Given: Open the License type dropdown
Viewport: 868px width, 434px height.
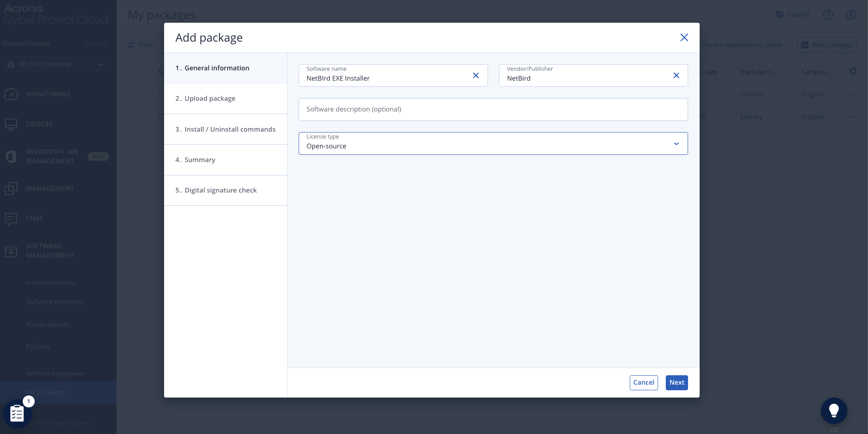Looking at the screenshot, I should [x=493, y=144].
